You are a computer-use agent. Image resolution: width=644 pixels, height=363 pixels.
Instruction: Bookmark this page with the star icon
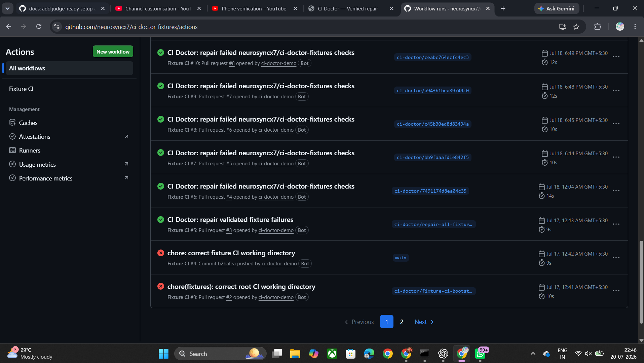[x=576, y=27]
